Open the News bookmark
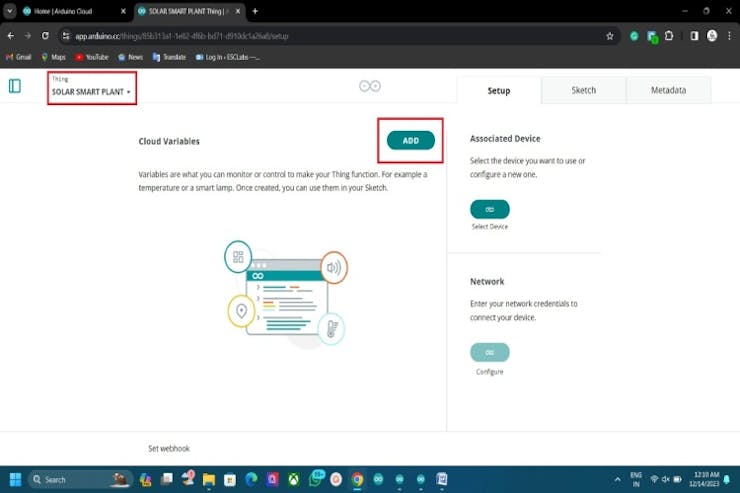Viewport: 740px width, 493px height. click(130, 57)
